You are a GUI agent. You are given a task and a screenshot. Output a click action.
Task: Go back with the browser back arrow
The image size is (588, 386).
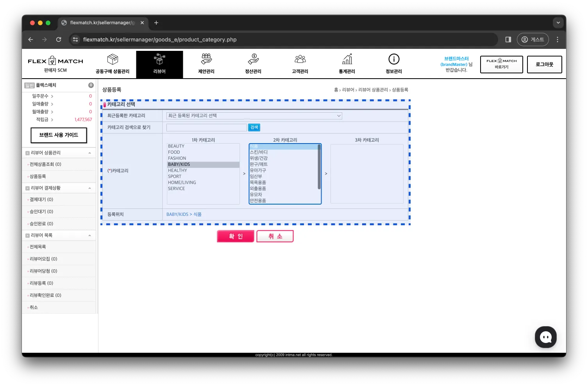30,39
